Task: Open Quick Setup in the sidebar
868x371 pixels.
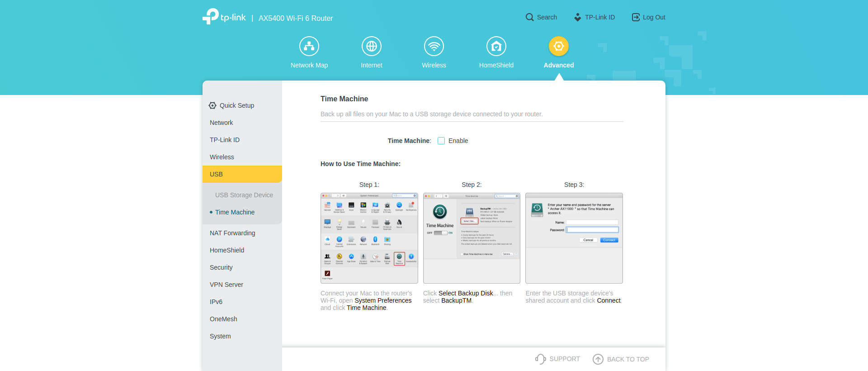Action: point(236,105)
